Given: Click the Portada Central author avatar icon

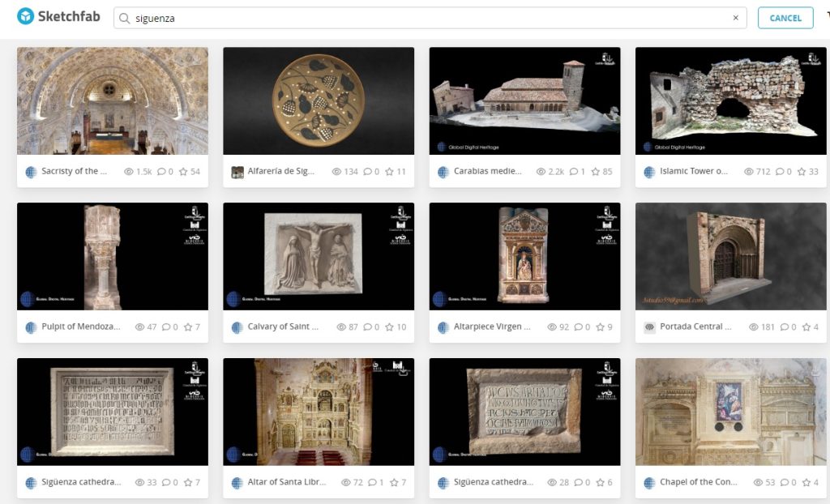Looking at the screenshot, I should click(649, 327).
